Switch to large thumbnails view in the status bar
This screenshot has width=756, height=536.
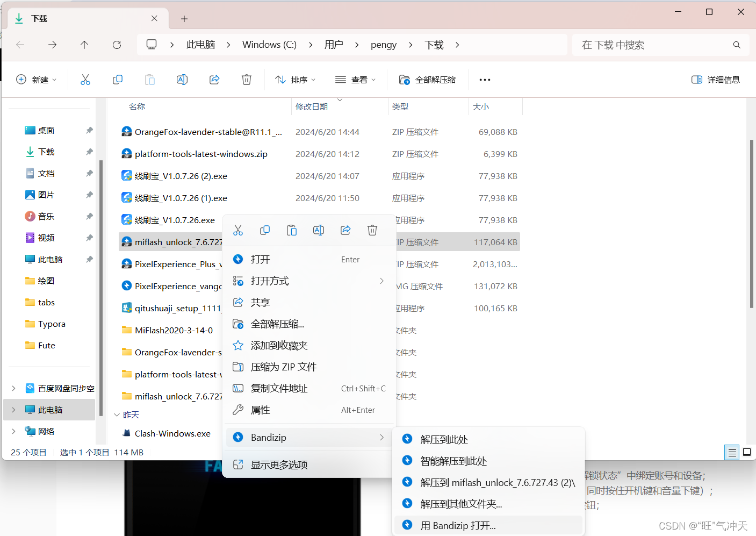coord(747,453)
